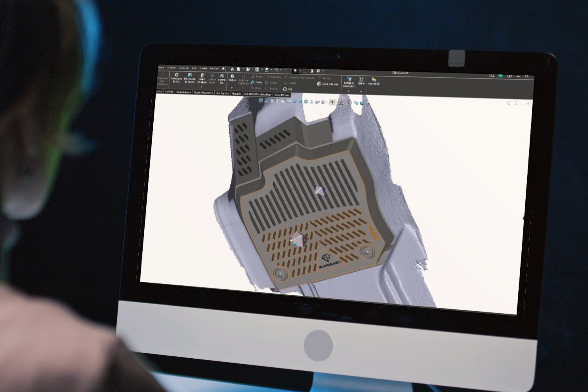Click the select cursor arrow tool
This screenshot has width=588, height=392.
[295, 71]
